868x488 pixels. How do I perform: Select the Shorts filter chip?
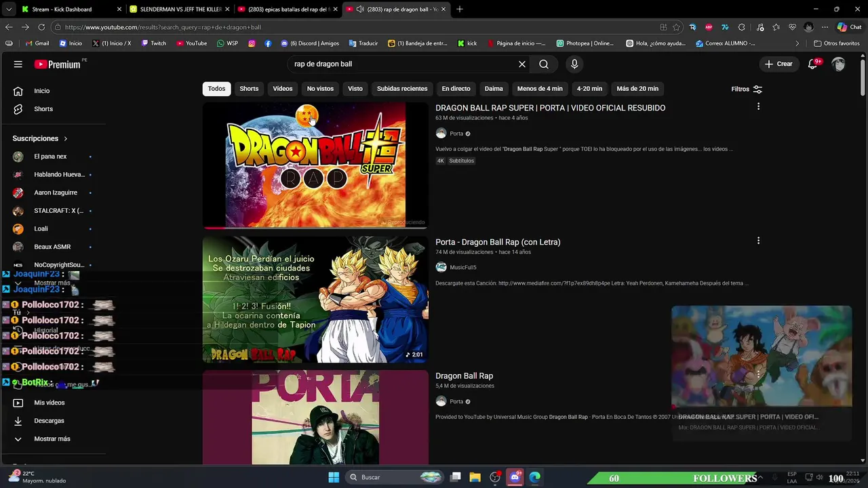(x=249, y=89)
